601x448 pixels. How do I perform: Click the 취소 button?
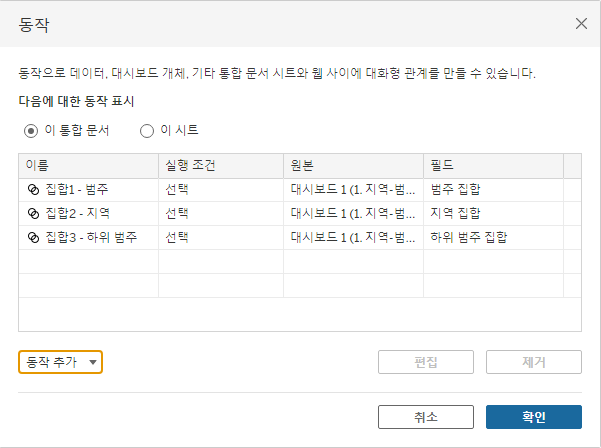pos(426,417)
